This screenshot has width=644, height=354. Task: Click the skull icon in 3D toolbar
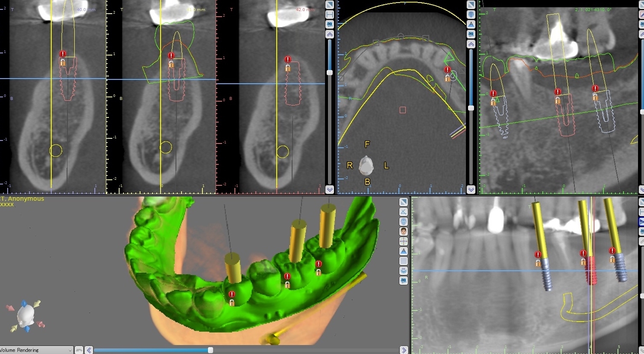click(404, 222)
